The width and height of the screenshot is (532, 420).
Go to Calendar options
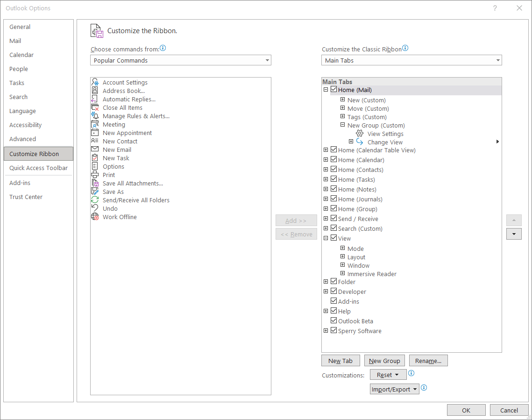pyautogui.click(x=38, y=55)
